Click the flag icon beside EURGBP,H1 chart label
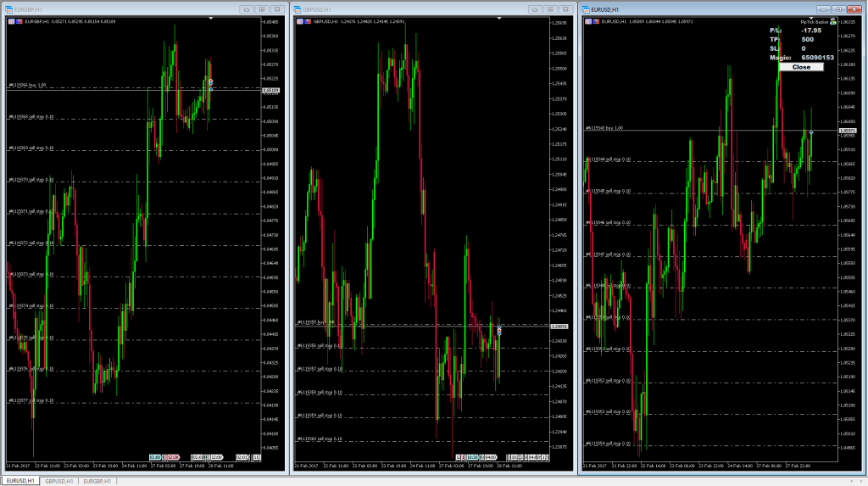The width and height of the screenshot is (868, 486). click(x=19, y=21)
